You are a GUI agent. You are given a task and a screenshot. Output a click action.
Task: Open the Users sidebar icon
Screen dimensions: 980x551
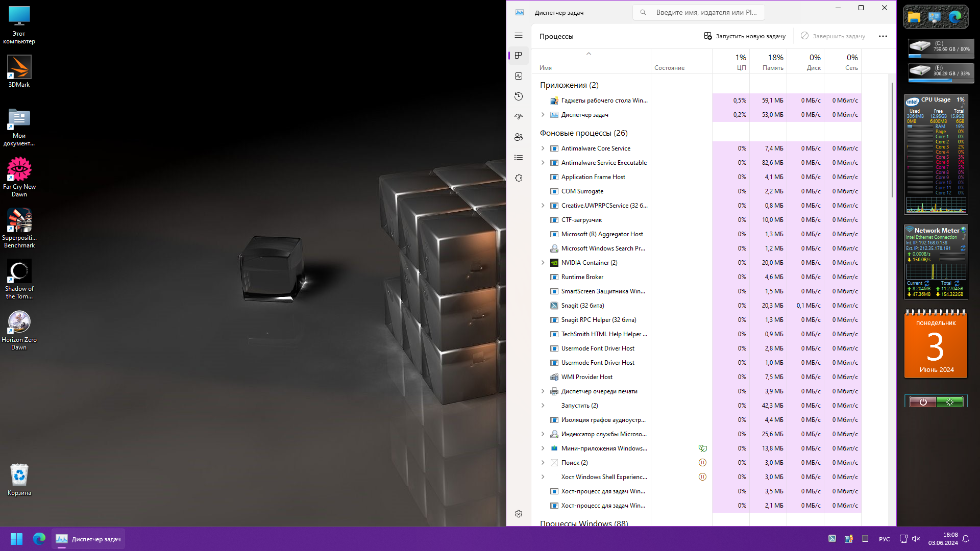tap(519, 137)
